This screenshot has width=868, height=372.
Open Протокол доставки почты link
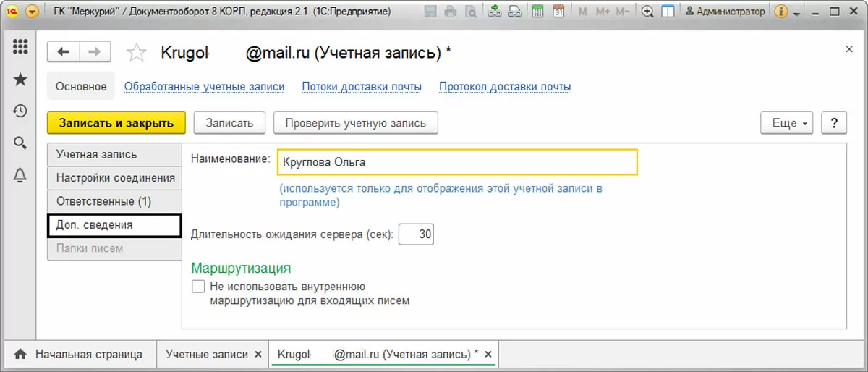tap(505, 87)
